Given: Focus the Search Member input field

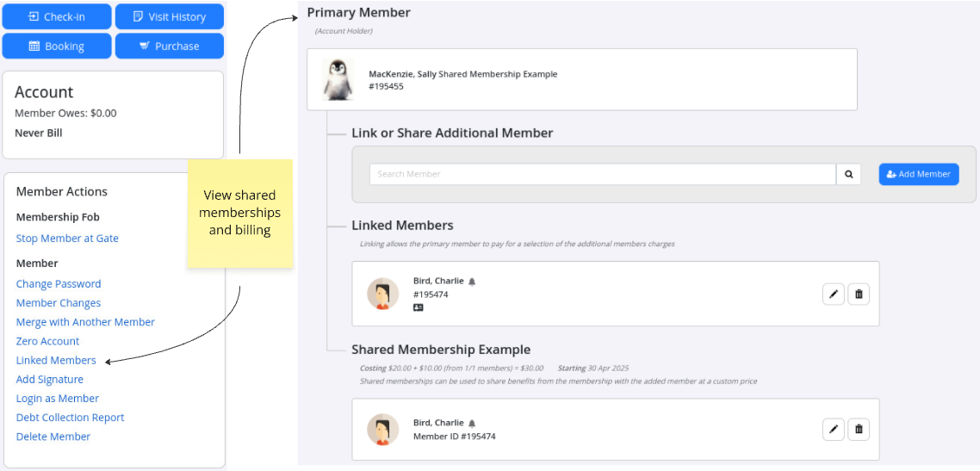Looking at the screenshot, I should 602,174.
